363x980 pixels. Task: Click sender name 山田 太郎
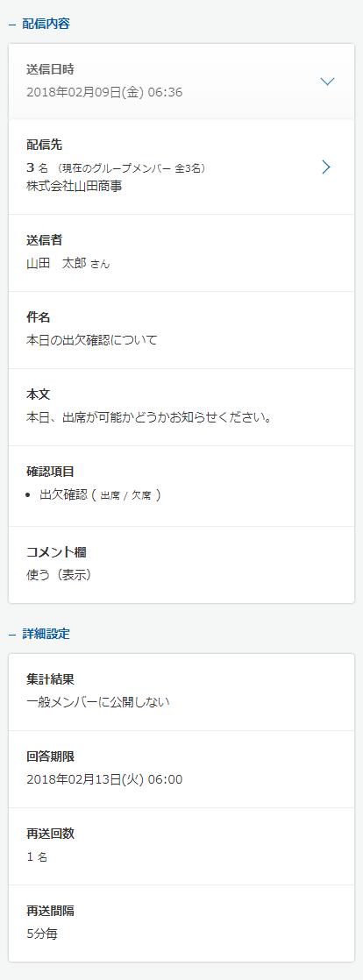pos(58,263)
